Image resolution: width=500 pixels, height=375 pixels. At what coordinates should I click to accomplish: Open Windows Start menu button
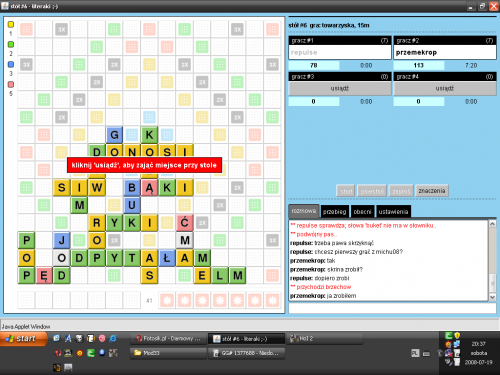23,339
